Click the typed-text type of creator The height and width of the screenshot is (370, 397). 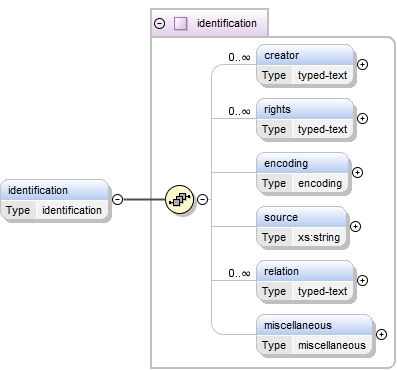[x=323, y=75]
